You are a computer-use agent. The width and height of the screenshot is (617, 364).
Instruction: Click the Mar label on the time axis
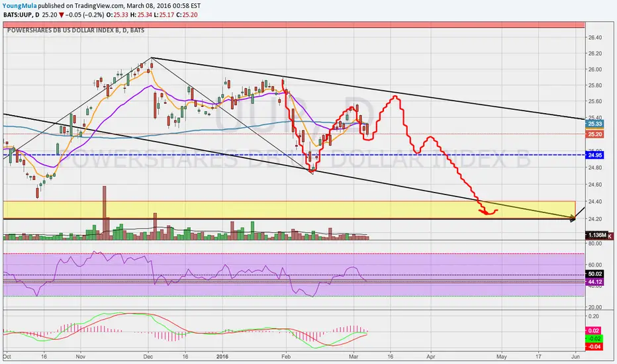354,357
